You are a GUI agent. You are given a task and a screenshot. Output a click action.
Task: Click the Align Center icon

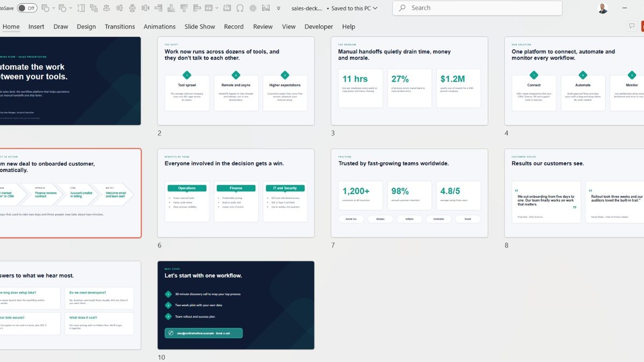click(x=107, y=8)
